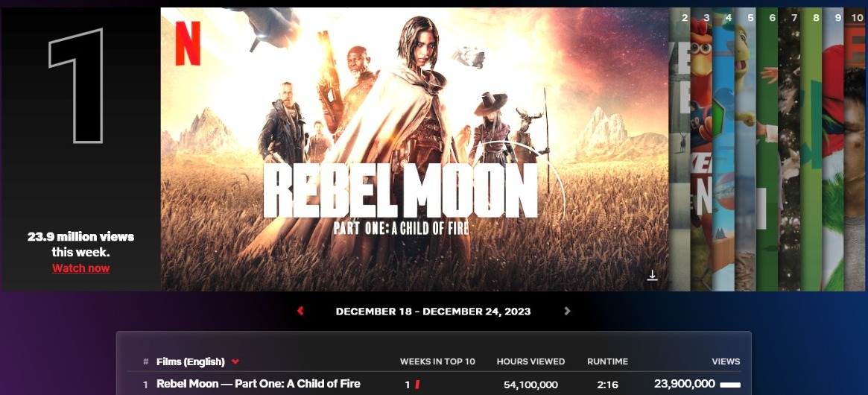Select the rank 3 poster strip
This screenshot has width=868, height=395.
point(701,149)
